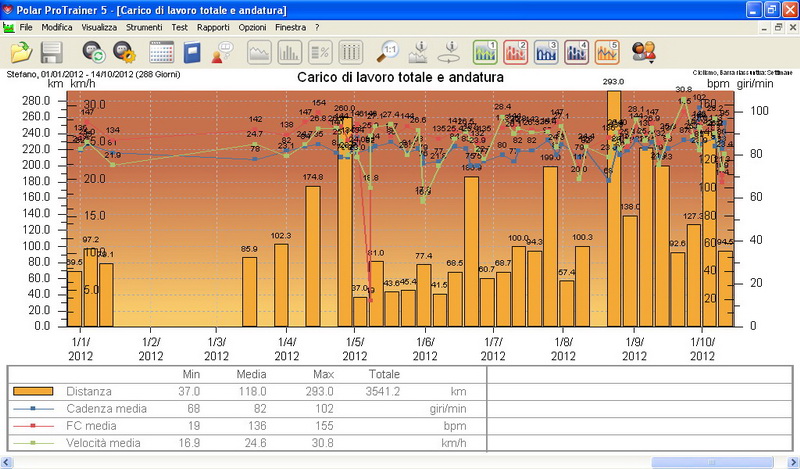Toggle the green graph preset 1 button

tap(486, 52)
